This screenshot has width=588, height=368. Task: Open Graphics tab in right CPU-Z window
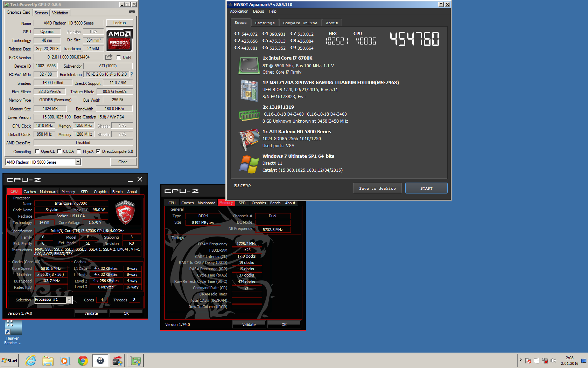(259, 203)
